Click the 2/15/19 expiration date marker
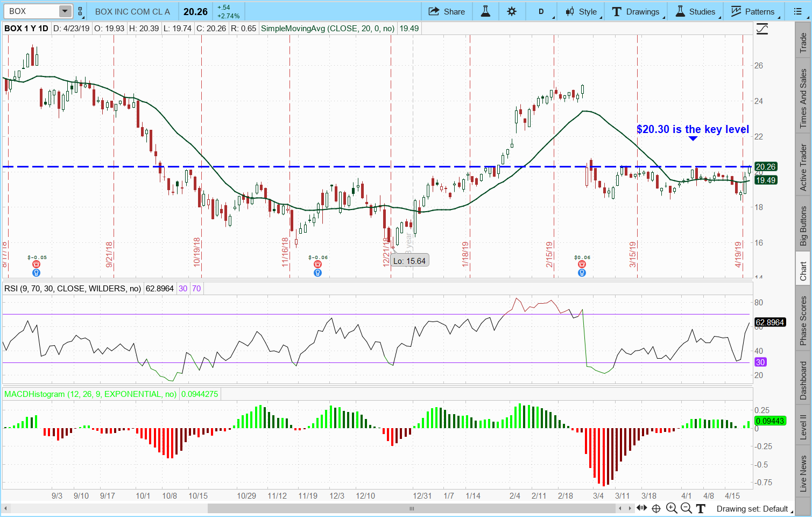This screenshot has height=517, width=812. click(549, 255)
